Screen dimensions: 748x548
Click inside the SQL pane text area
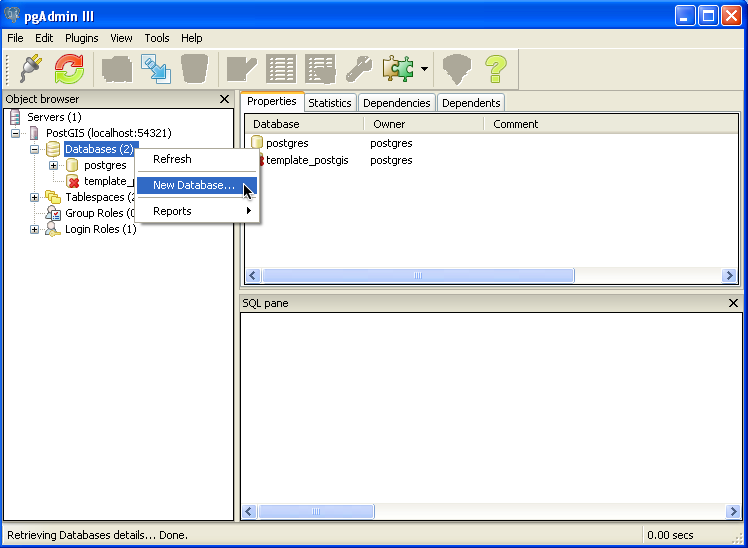coord(491,408)
